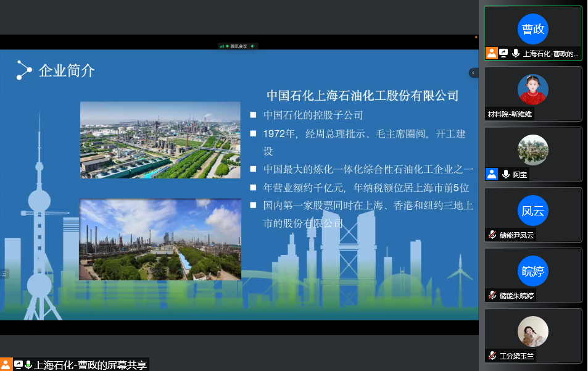
Task: Click the 企业简介 slide title
Action: coord(67,70)
